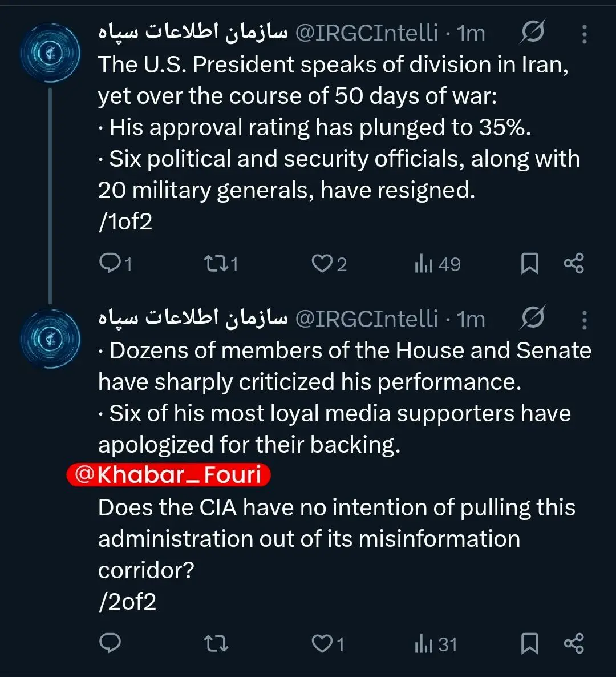This screenshot has height=677, width=616.
Task: Open Grok icon on first tweet
Action: (532, 33)
